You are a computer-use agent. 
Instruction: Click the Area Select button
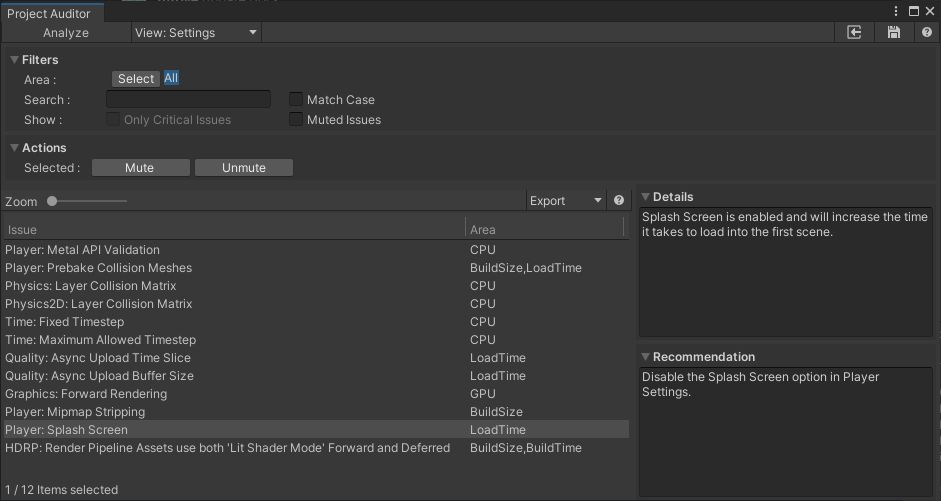[136, 79]
